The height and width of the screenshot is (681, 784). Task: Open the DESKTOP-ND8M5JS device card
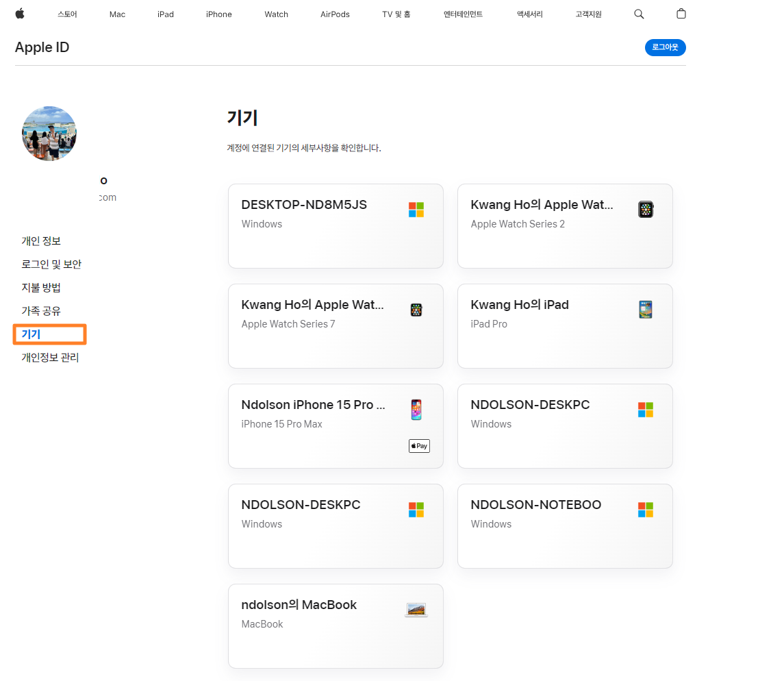click(336, 226)
